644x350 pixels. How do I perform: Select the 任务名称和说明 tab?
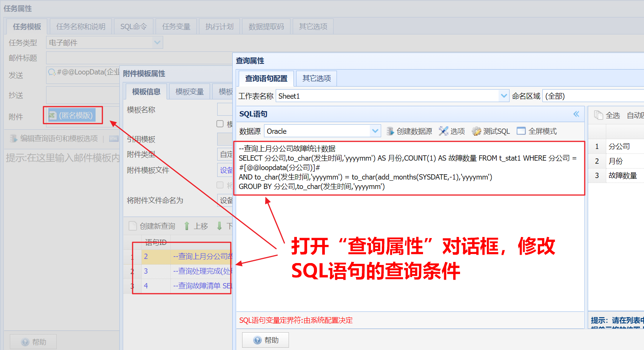(x=81, y=26)
